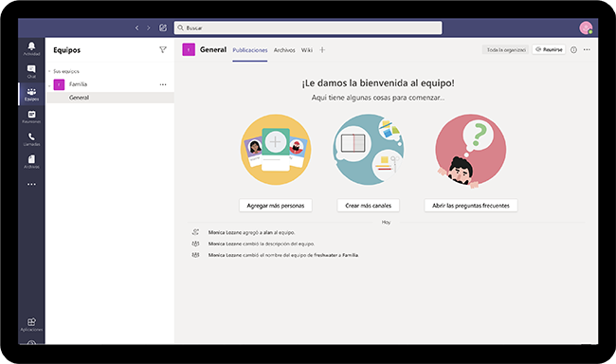Click the 'freshwater a Familia' rename message
The width and height of the screenshot is (616, 364).
coord(283,255)
